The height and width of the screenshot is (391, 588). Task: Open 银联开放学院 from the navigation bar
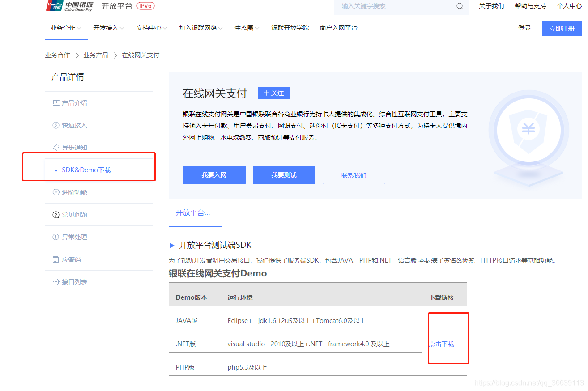tap(290, 28)
